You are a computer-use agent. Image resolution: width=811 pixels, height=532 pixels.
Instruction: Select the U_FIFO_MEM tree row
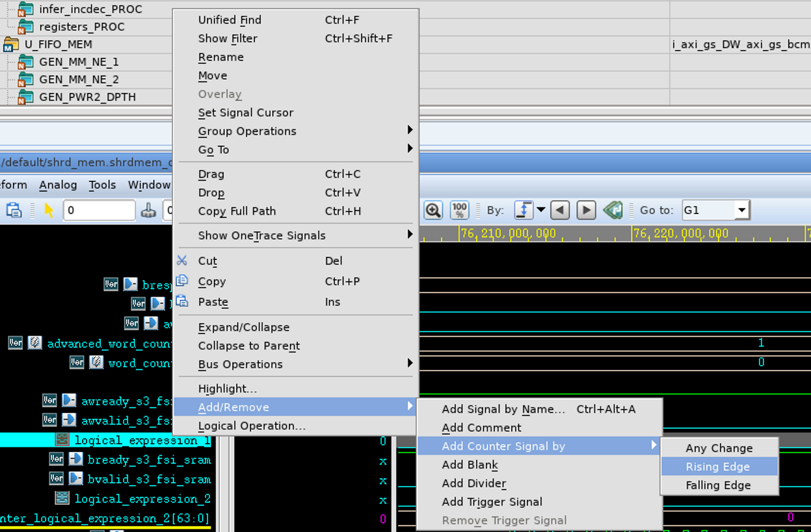click(59, 44)
